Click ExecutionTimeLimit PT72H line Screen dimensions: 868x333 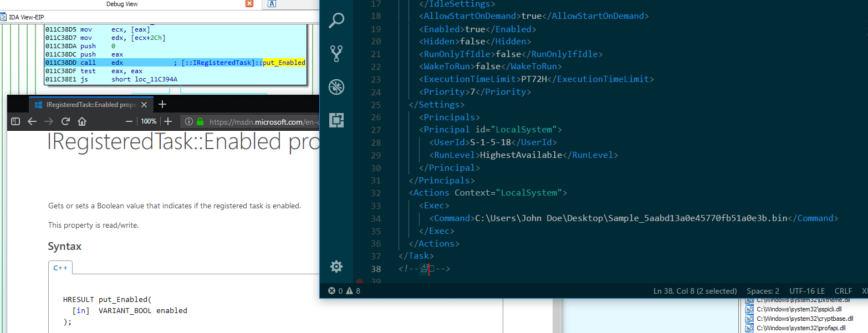pyautogui.click(x=537, y=79)
